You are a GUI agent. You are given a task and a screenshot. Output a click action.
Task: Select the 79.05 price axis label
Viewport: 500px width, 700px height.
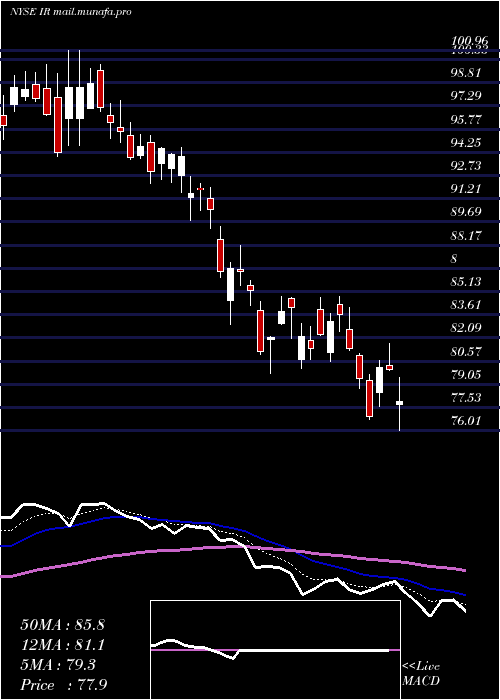[466, 375]
